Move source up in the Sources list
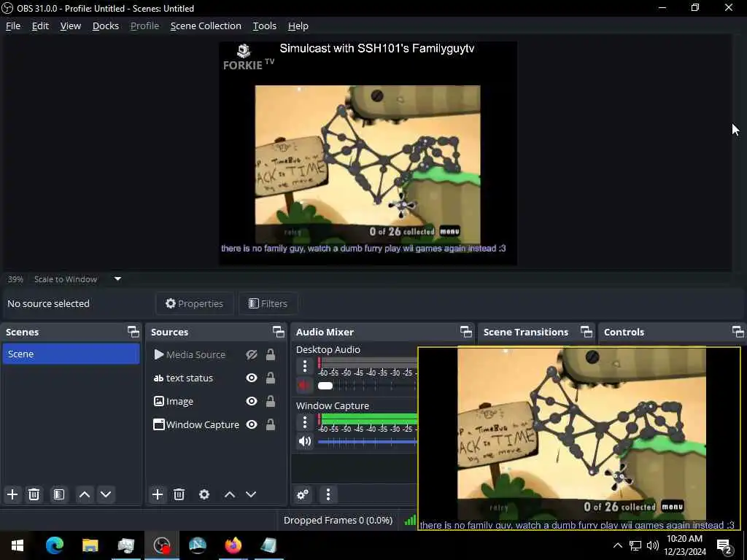 pos(230,494)
